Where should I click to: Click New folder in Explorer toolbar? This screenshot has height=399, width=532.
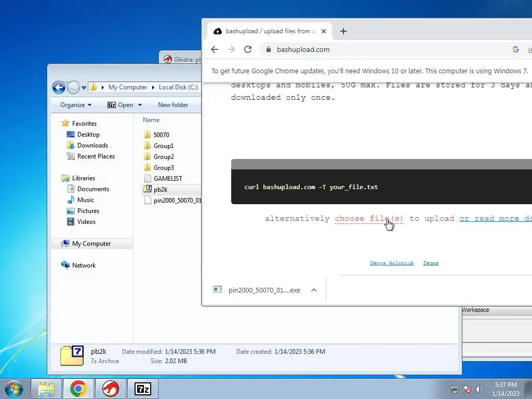pos(173,105)
